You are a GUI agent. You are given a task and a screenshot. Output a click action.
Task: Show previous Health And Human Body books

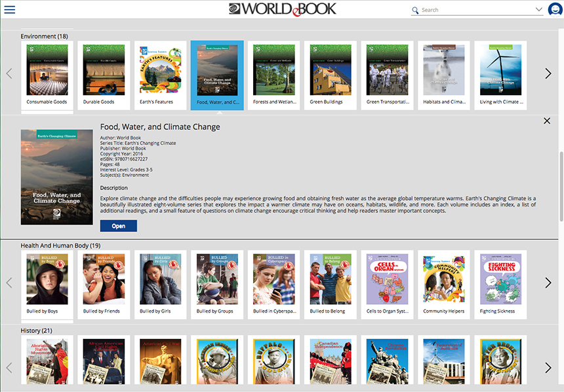point(9,283)
